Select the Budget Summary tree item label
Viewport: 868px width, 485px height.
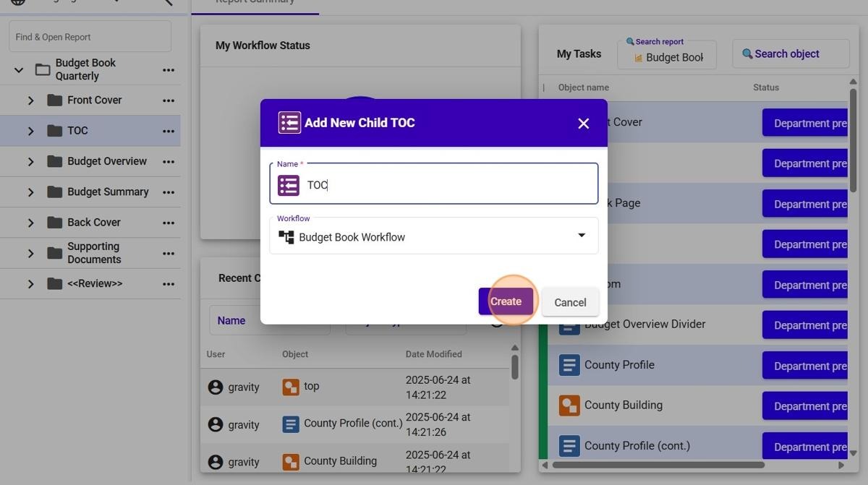[x=108, y=192]
